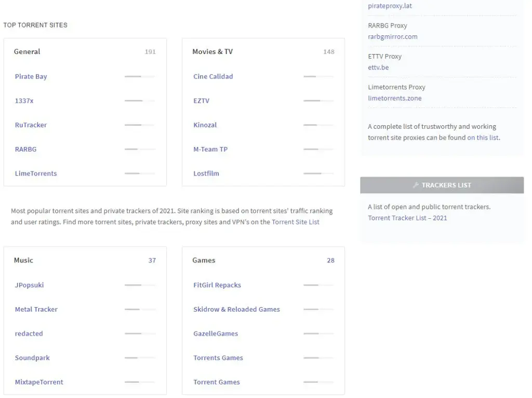Screen dimensions: 532x398
Task: Click the Movies & TV count 148
Action: tap(329, 52)
